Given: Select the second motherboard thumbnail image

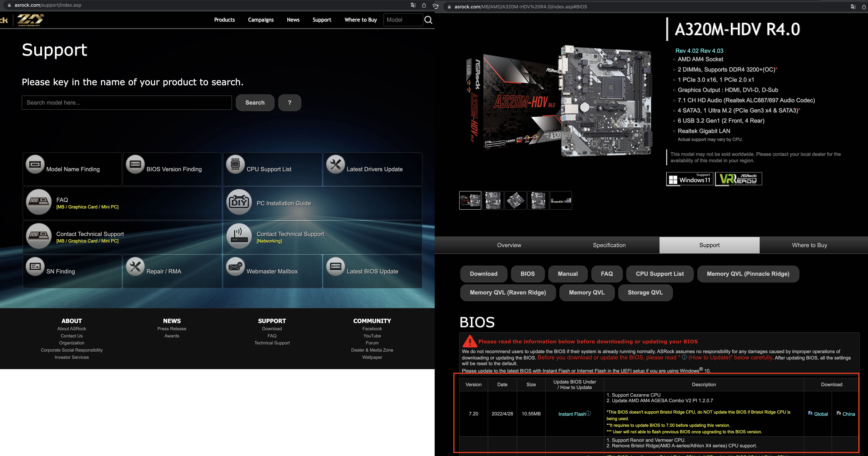Looking at the screenshot, I should coord(493,200).
